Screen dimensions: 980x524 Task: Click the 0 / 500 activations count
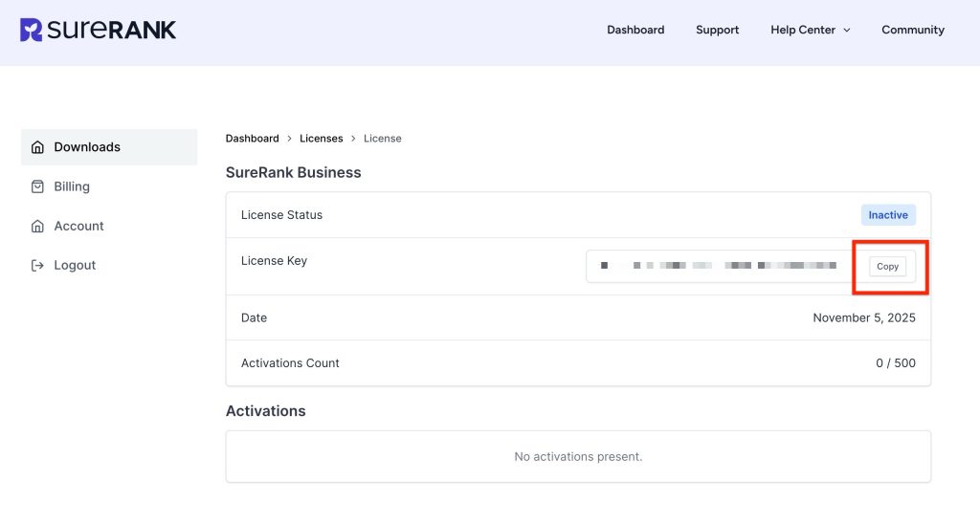pos(895,363)
